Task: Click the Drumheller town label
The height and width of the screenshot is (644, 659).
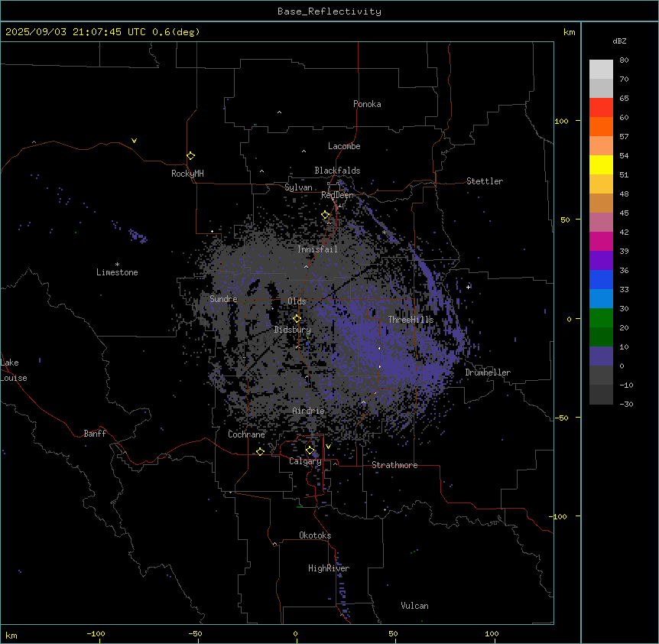Action: [x=488, y=372]
